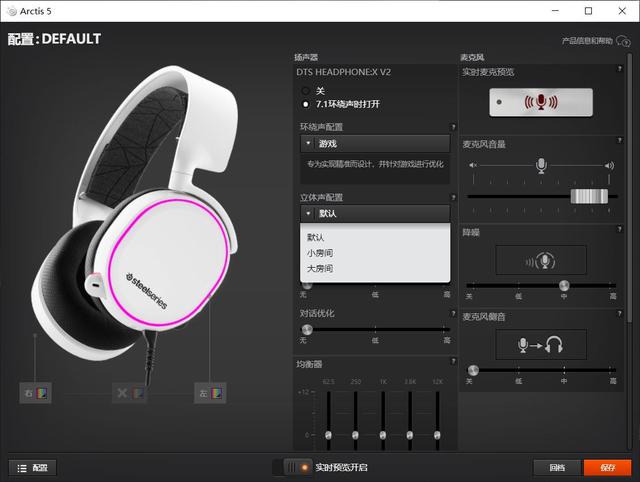Choose 大房间 from the dropdown list

[x=320, y=269]
